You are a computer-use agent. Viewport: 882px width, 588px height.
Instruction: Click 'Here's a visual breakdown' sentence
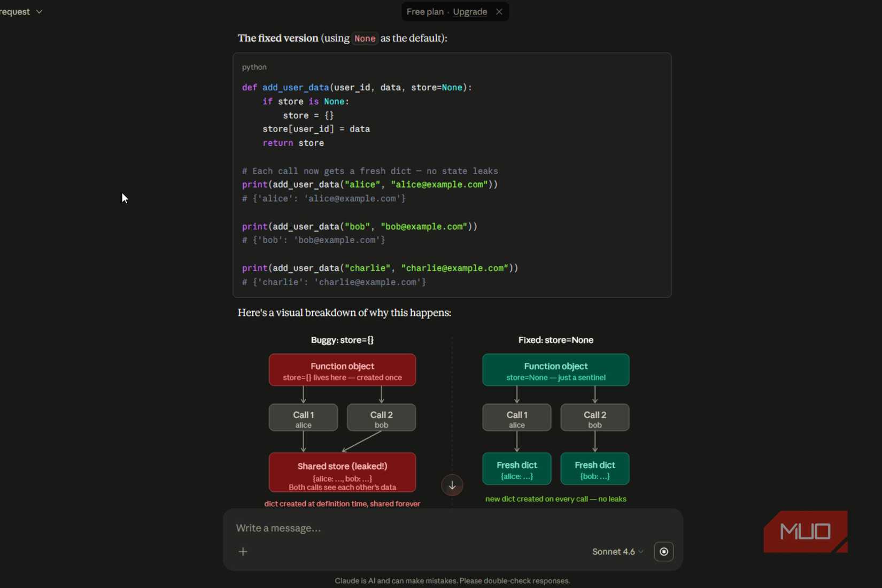tap(344, 313)
